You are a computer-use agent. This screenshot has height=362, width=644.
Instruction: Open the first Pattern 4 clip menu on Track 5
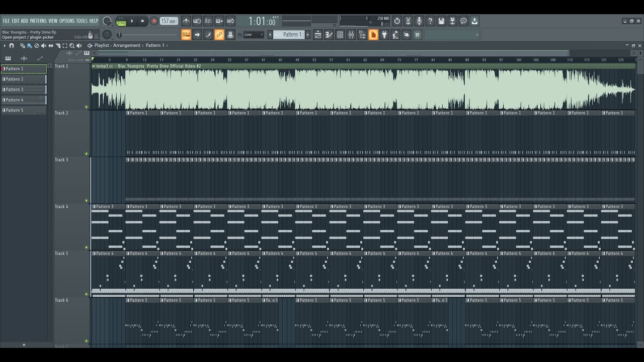94,253
